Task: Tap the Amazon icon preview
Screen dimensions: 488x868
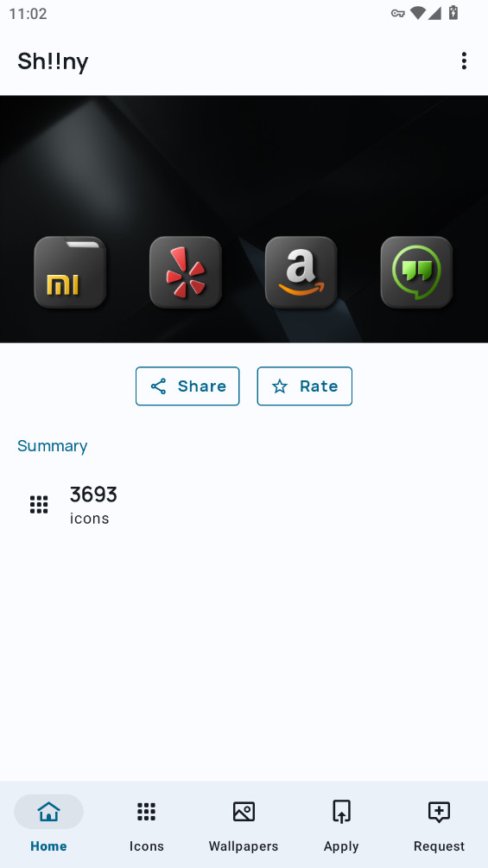Action: click(301, 271)
